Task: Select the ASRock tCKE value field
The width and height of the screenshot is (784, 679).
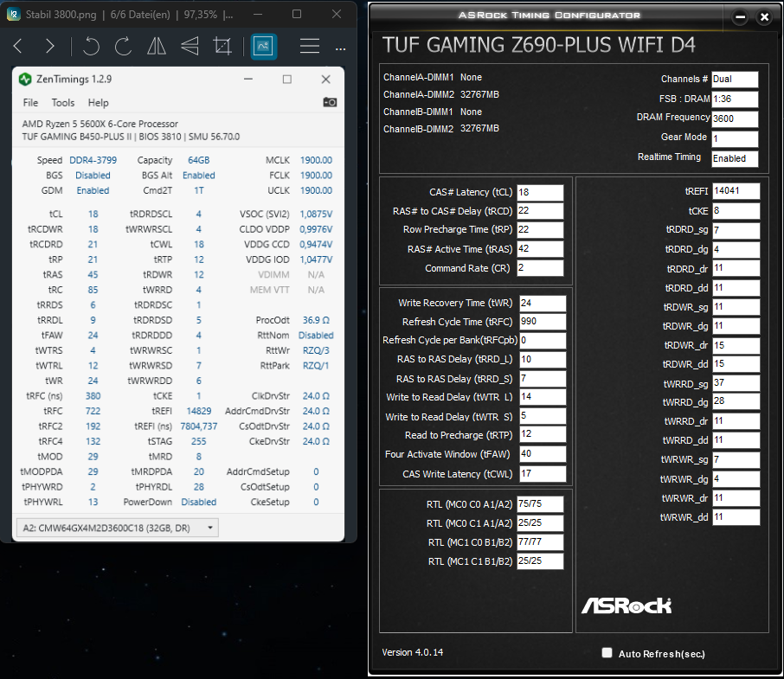Action: [x=736, y=211]
